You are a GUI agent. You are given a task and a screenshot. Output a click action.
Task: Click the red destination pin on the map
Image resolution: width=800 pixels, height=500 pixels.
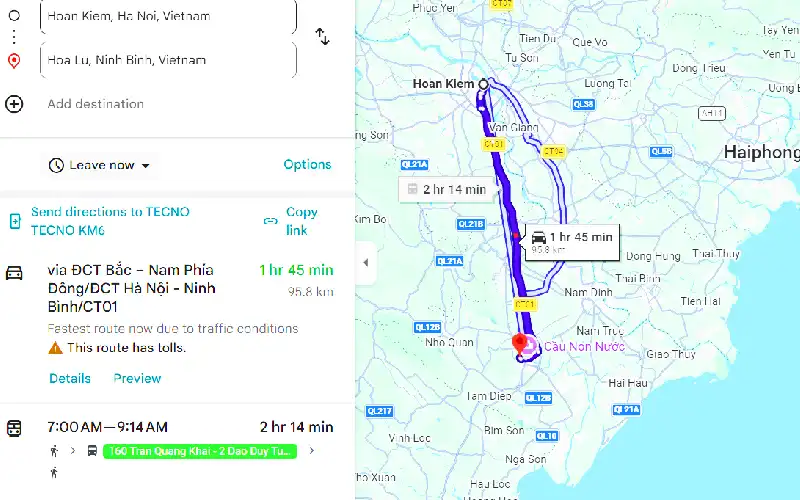pyautogui.click(x=519, y=343)
